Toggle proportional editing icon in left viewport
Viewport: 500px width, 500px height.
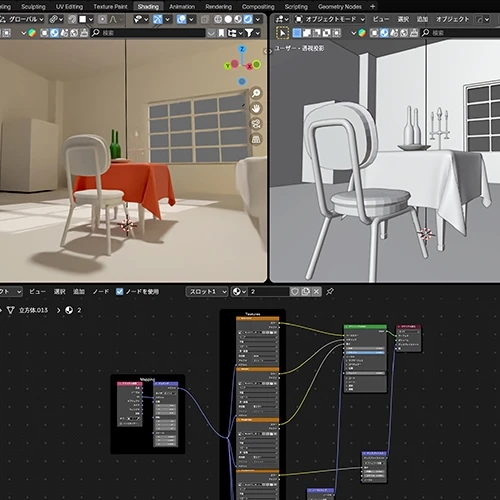click(x=102, y=19)
